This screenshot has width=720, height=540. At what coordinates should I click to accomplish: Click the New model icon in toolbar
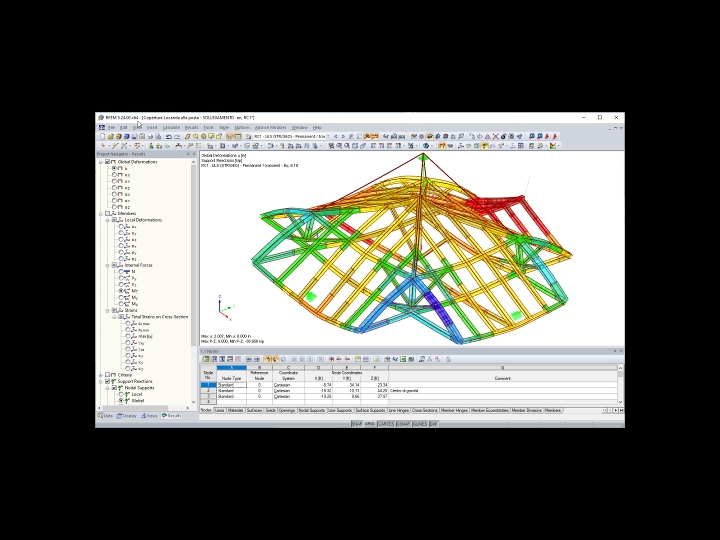tap(102, 136)
